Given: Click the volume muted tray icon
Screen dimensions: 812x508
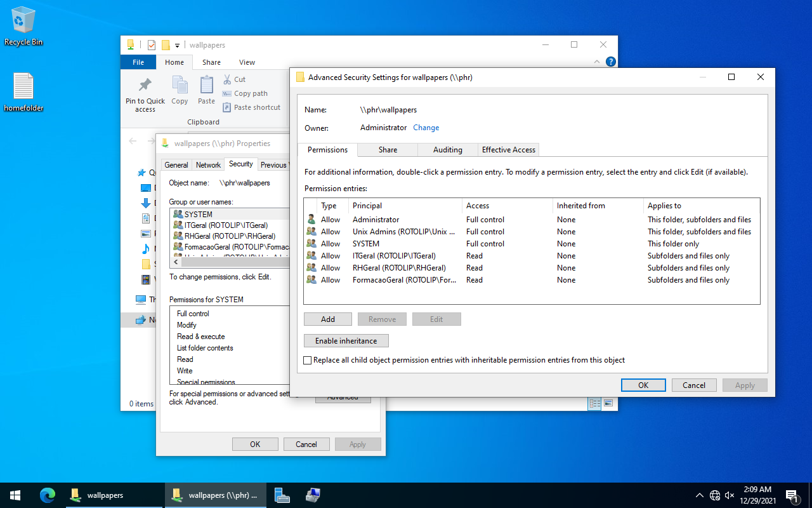Looking at the screenshot, I should (730, 495).
